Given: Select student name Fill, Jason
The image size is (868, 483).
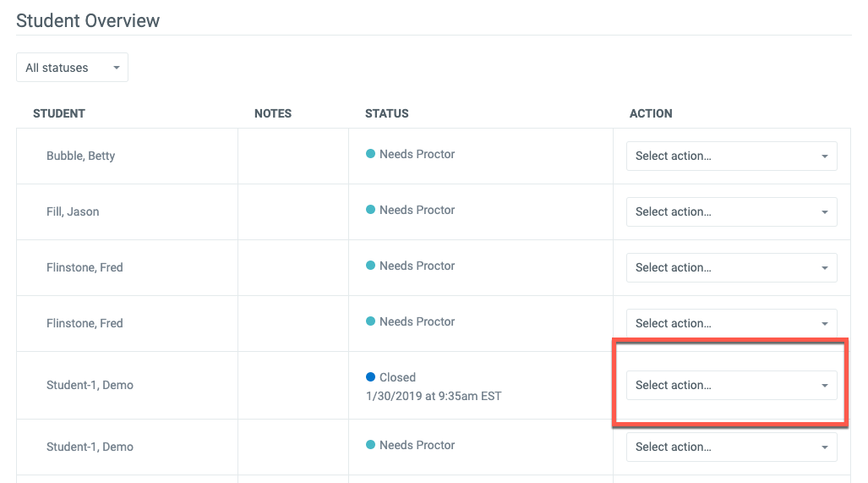Looking at the screenshot, I should 73,211.
